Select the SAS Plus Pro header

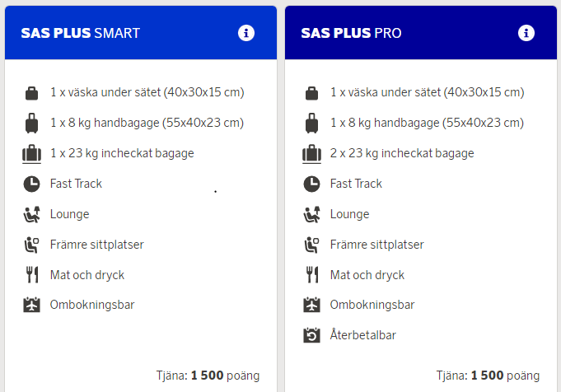[351, 33]
